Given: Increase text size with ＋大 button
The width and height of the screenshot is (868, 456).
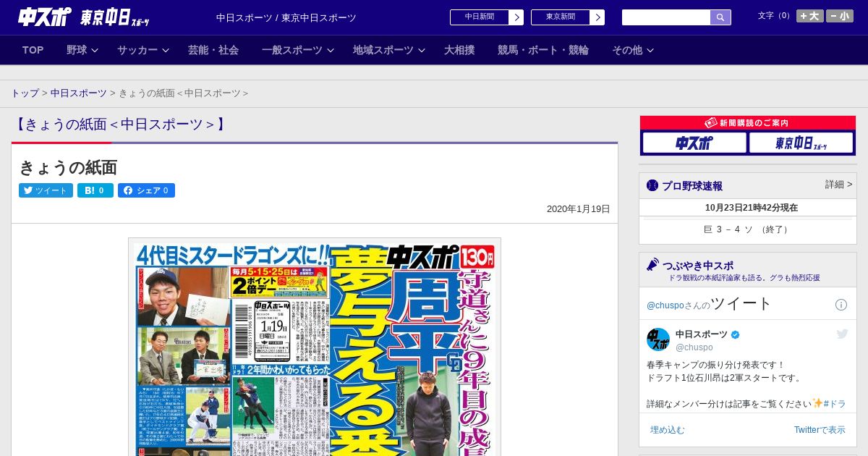Looking at the screenshot, I should [810, 16].
